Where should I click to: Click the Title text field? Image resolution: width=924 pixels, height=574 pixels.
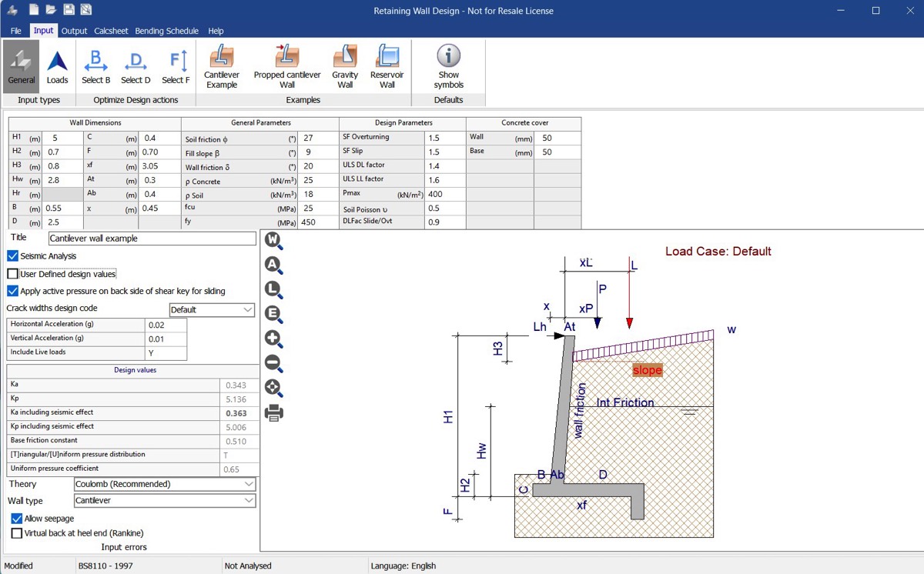coord(152,239)
